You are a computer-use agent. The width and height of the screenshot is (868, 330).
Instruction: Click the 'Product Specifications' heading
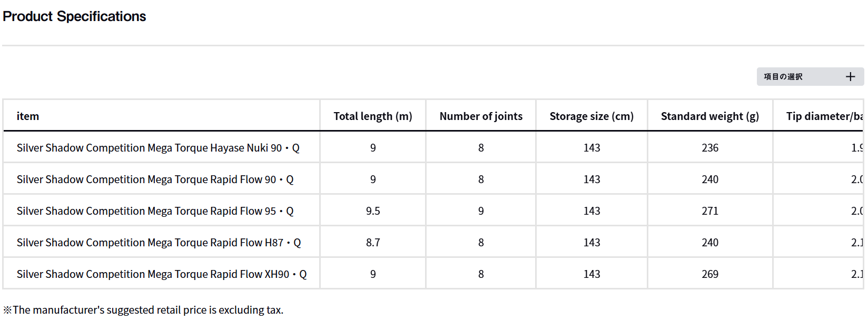pyautogui.click(x=74, y=16)
